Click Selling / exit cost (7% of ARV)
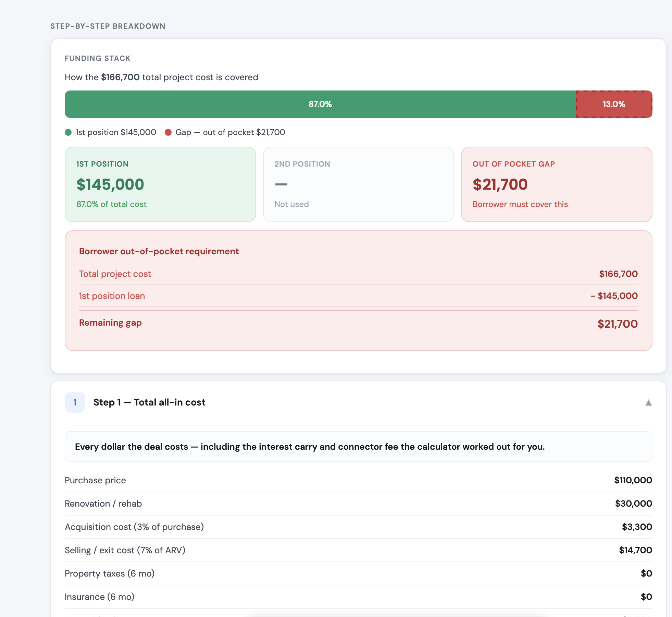 click(125, 550)
